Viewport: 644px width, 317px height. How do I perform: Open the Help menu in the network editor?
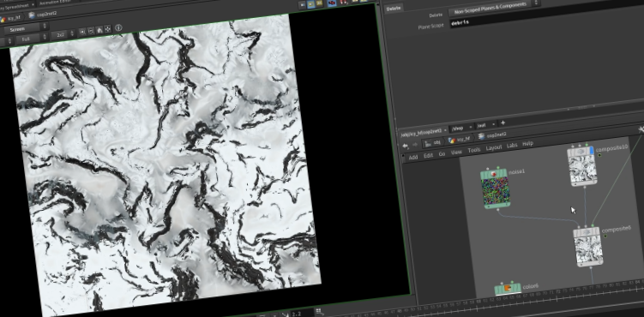(x=527, y=144)
